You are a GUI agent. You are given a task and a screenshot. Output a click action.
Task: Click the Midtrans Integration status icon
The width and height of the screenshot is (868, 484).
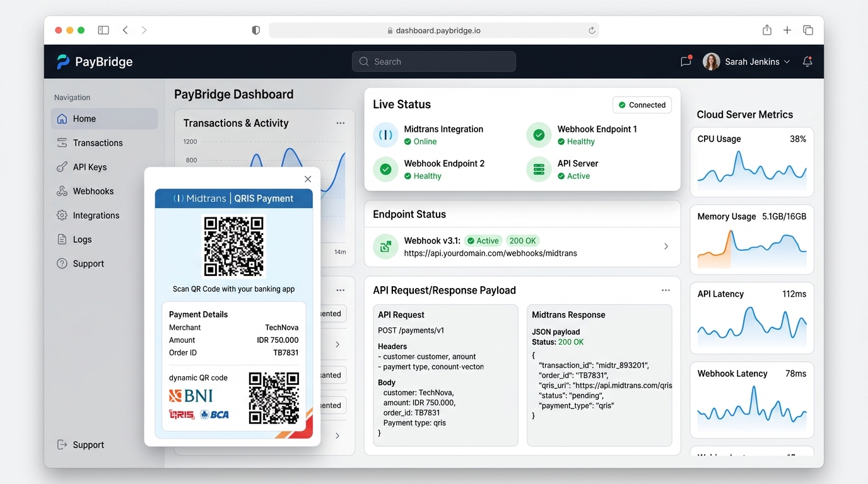(385, 135)
